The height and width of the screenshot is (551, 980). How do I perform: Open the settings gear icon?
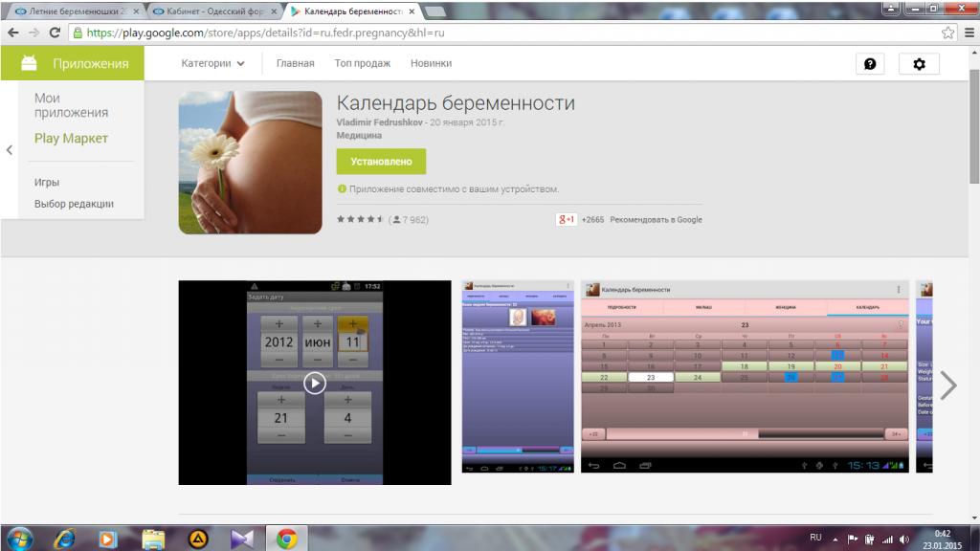[x=919, y=64]
